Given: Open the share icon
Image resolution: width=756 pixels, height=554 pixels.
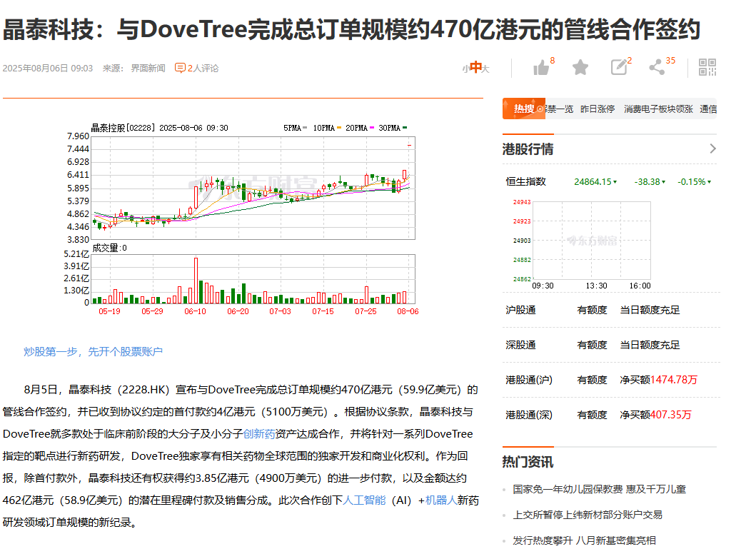Looking at the screenshot, I should 657,67.
